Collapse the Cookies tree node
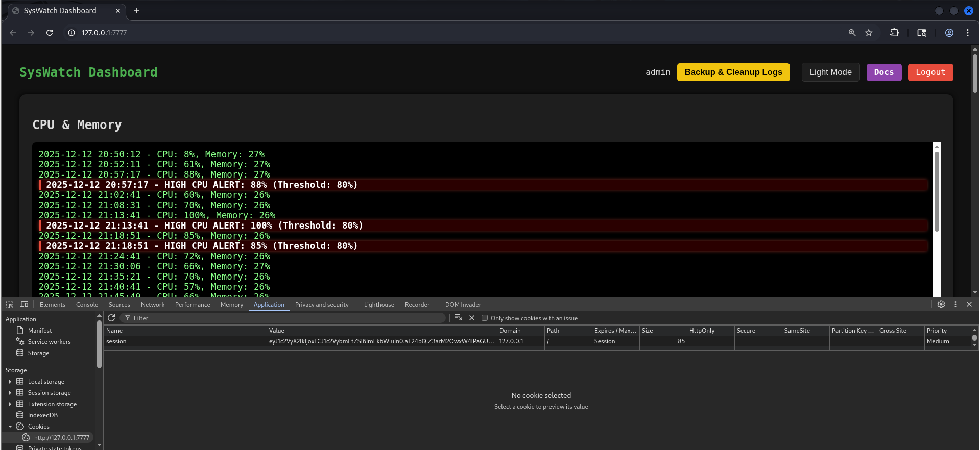 point(10,427)
